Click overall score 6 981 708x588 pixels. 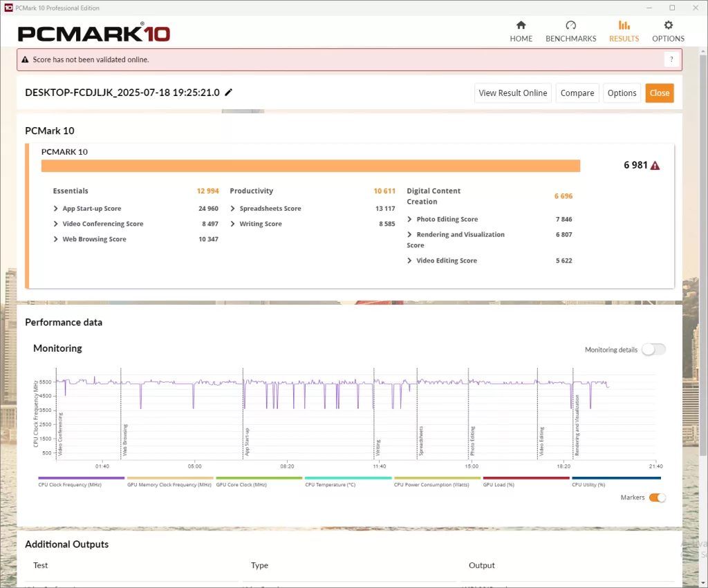[x=635, y=165]
